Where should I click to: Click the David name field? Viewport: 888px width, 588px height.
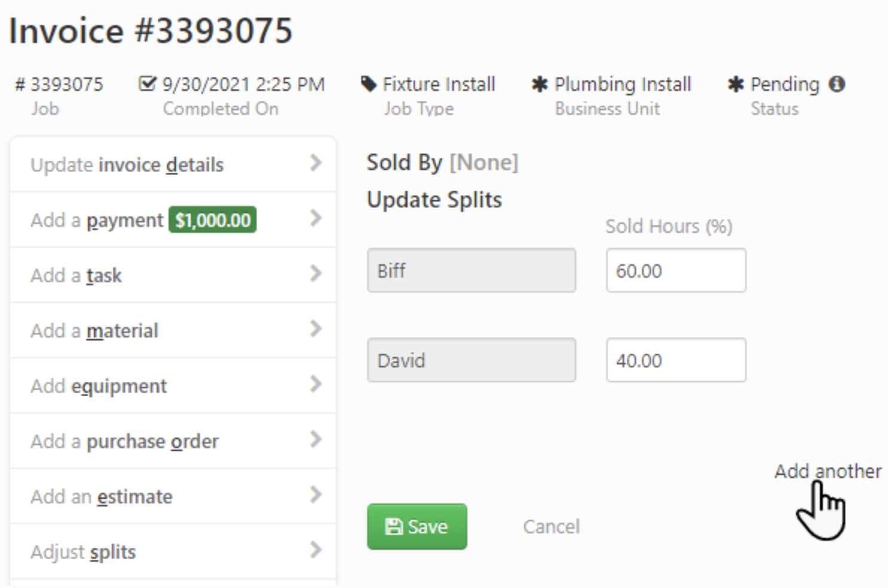pos(471,360)
